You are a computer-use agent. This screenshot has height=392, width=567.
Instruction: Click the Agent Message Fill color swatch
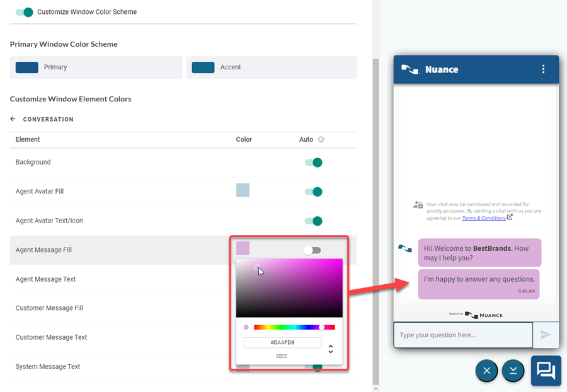coord(243,248)
